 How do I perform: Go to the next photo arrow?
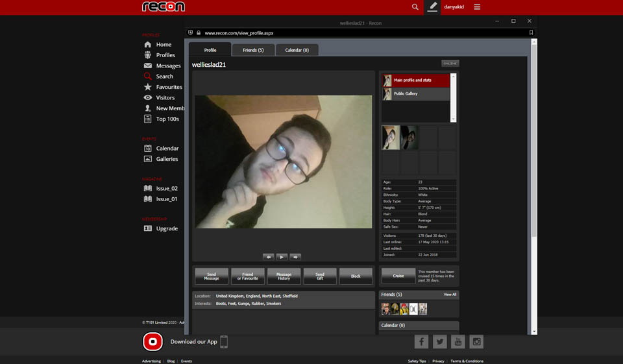coord(295,257)
